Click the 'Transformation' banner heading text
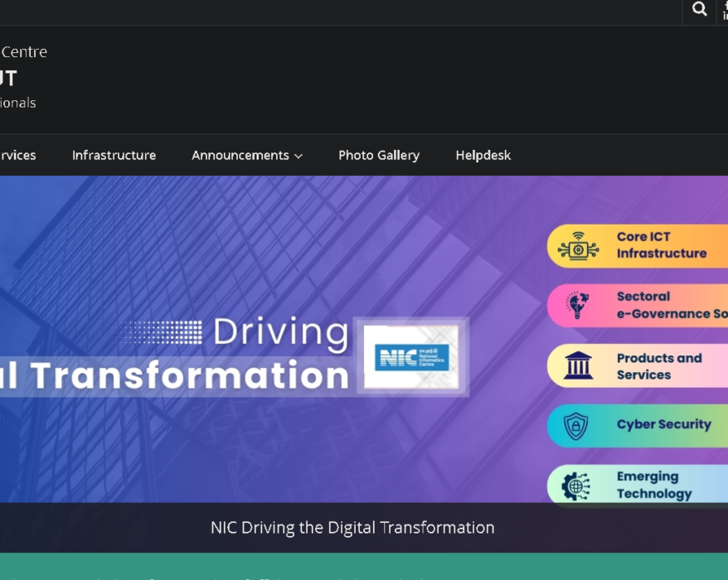Image resolution: width=728 pixels, height=580 pixels. point(191,375)
